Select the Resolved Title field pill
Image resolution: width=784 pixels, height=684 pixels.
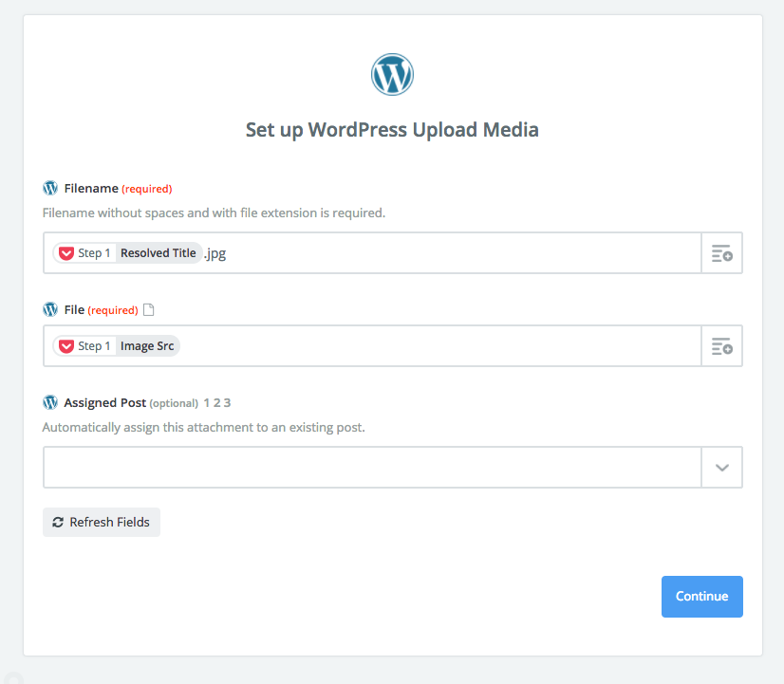click(x=127, y=253)
